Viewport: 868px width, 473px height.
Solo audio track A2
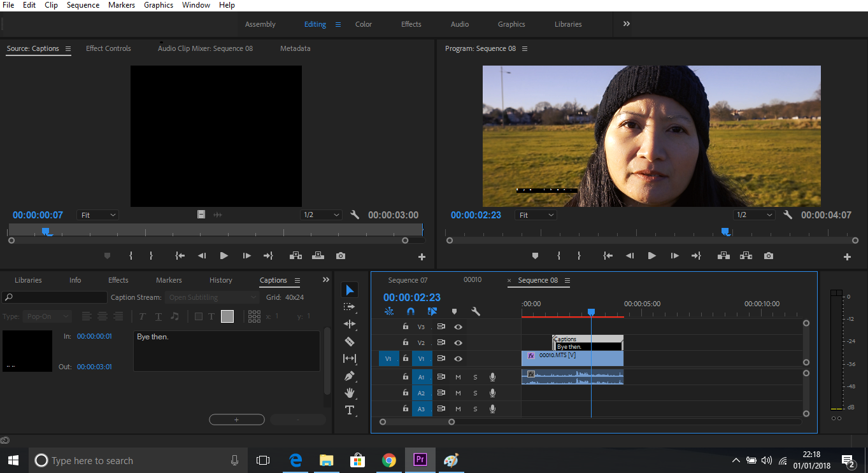475,393
